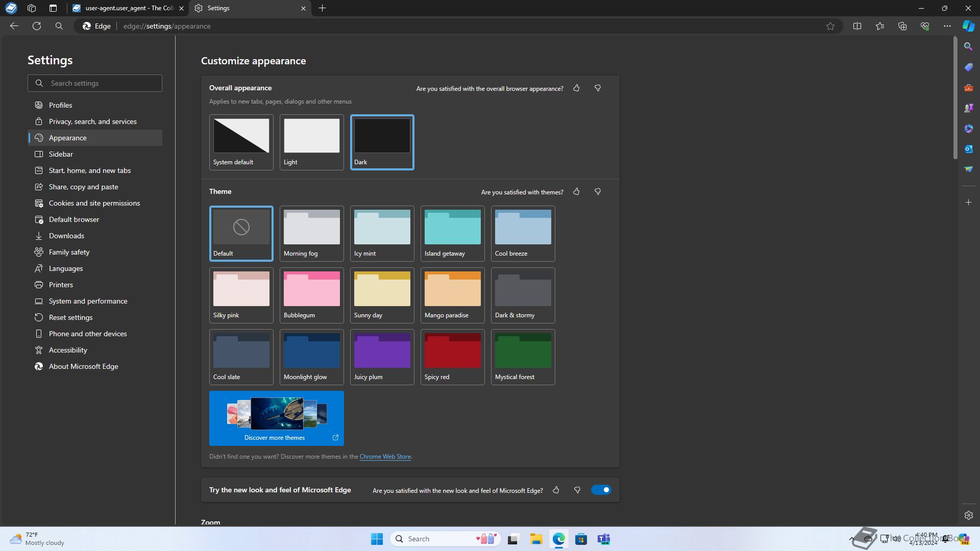
Task: Select Dark overall appearance
Action: click(x=382, y=142)
